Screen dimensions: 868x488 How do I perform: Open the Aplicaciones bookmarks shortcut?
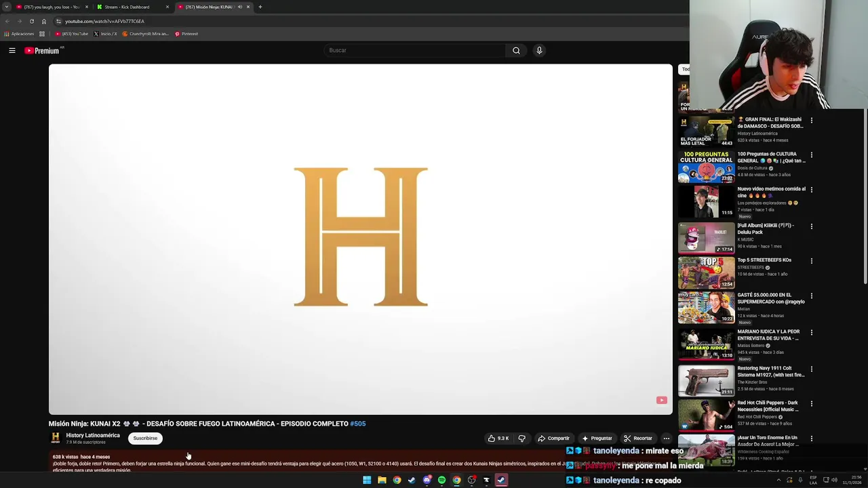pos(19,34)
